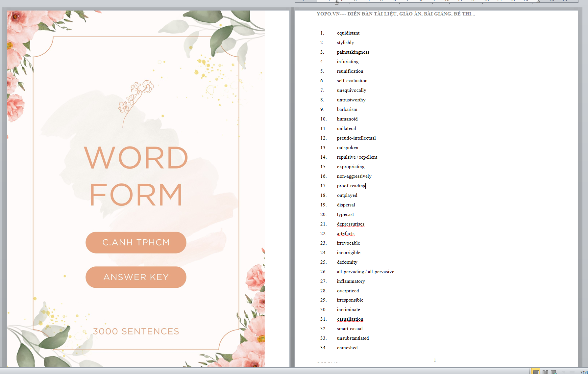Click the 'FORM' title on cover page
This screenshot has width=588, height=374.
[x=136, y=195]
